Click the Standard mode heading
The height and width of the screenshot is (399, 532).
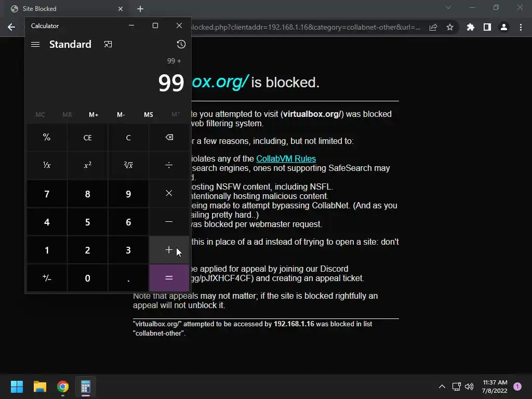pos(70,45)
